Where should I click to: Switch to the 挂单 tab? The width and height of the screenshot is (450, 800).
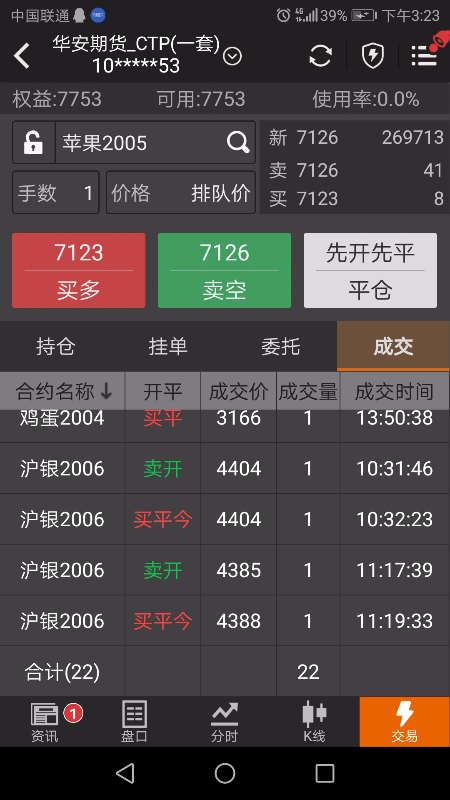tap(168, 346)
